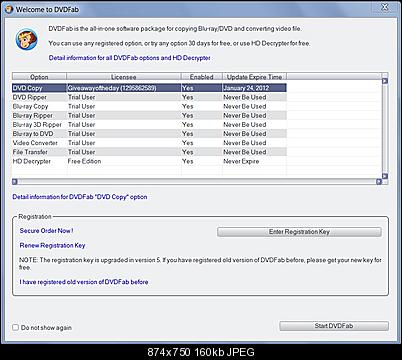Click the Update Expire Time column header
This screenshot has width=402, height=360.
[x=254, y=77]
